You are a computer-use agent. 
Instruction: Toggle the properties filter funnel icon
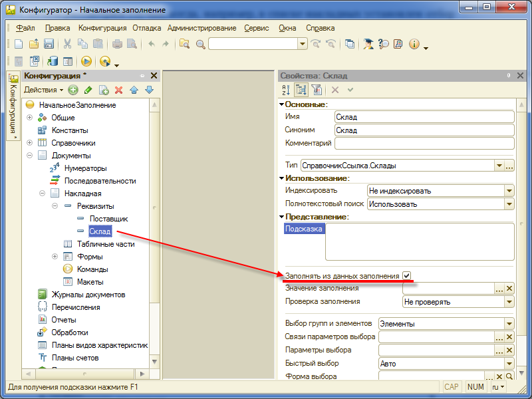317,90
